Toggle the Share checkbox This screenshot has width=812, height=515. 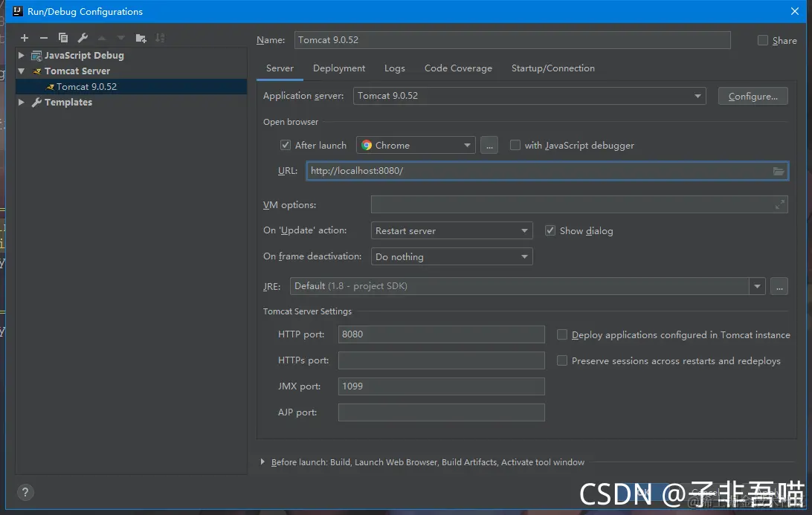[x=763, y=40]
